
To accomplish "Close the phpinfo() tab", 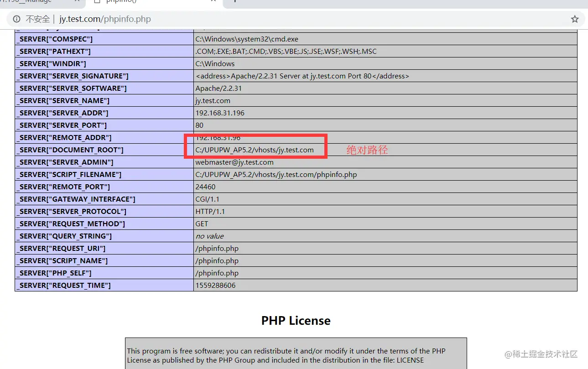I will pos(213,1).
